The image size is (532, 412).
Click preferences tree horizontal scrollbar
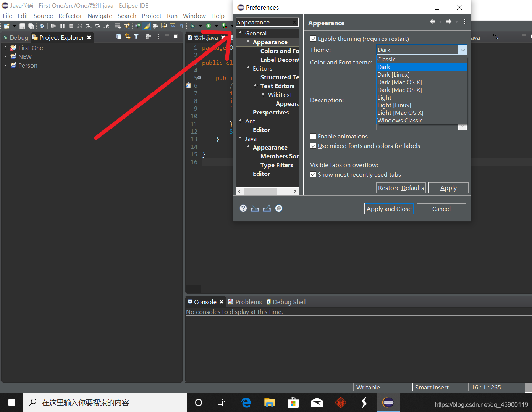[x=267, y=191]
